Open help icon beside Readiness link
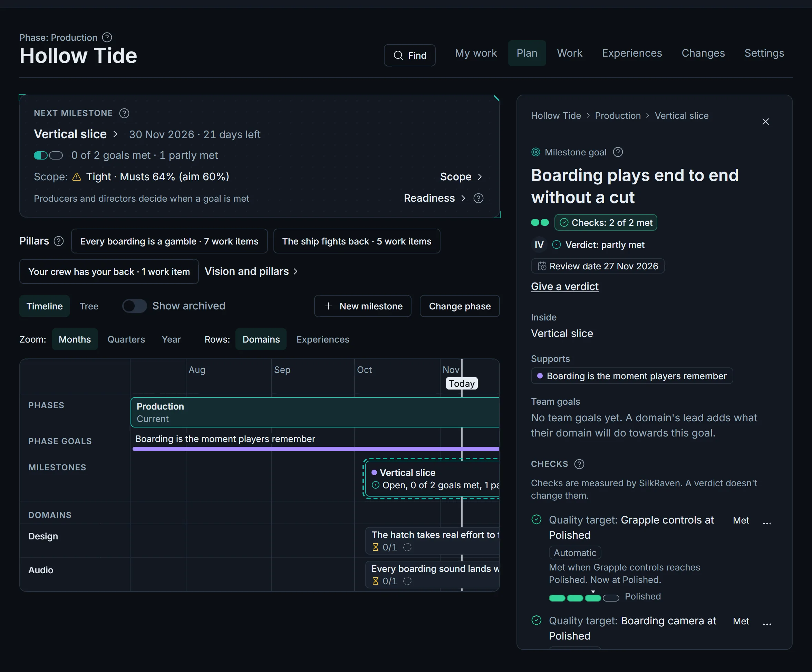812x672 pixels. coord(478,198)
